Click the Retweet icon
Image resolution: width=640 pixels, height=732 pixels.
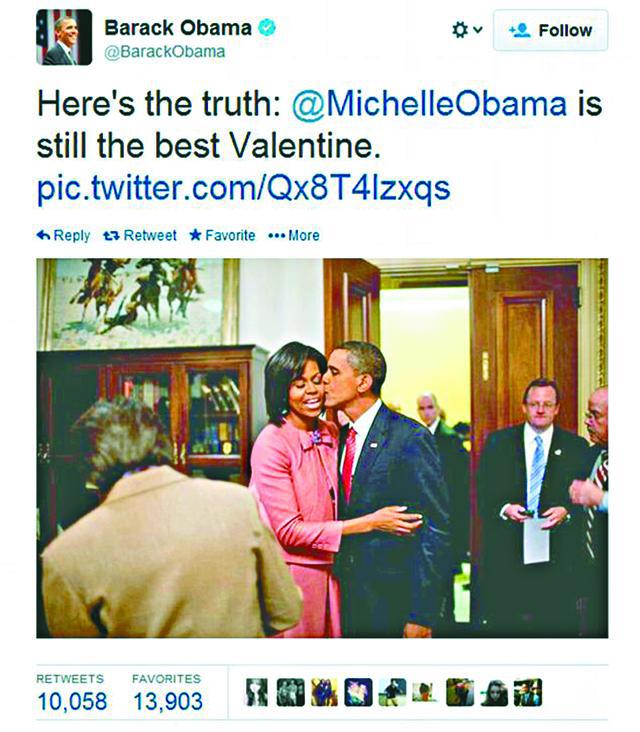point(111,235)
